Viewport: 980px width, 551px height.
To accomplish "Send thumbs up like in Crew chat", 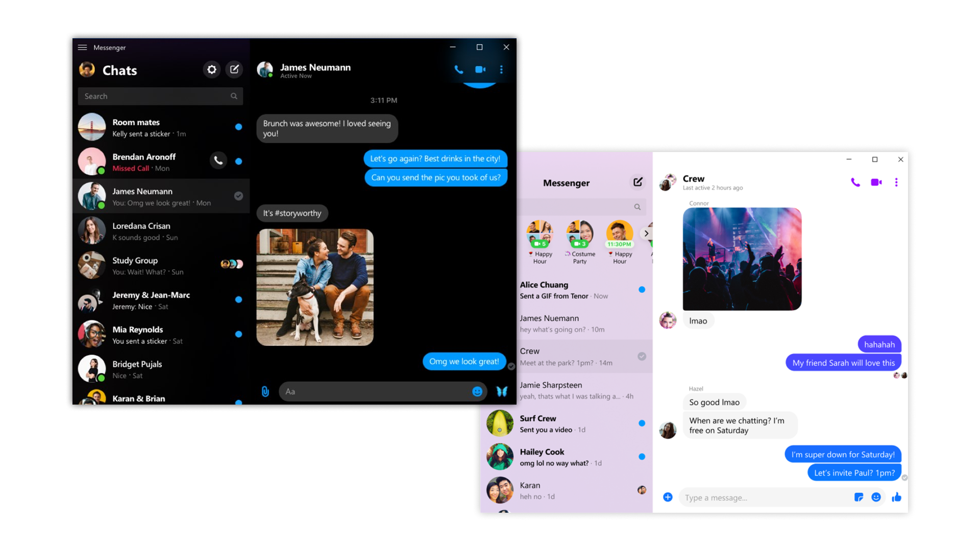I will (896, 497).
